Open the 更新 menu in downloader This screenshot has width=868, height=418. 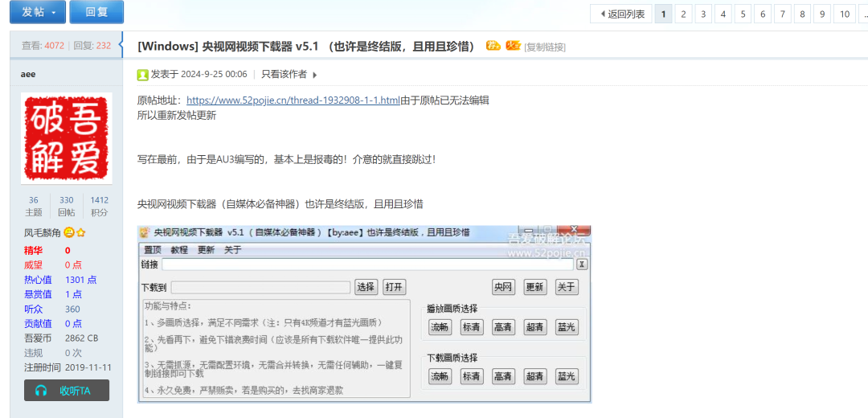(x=206, y=250)
